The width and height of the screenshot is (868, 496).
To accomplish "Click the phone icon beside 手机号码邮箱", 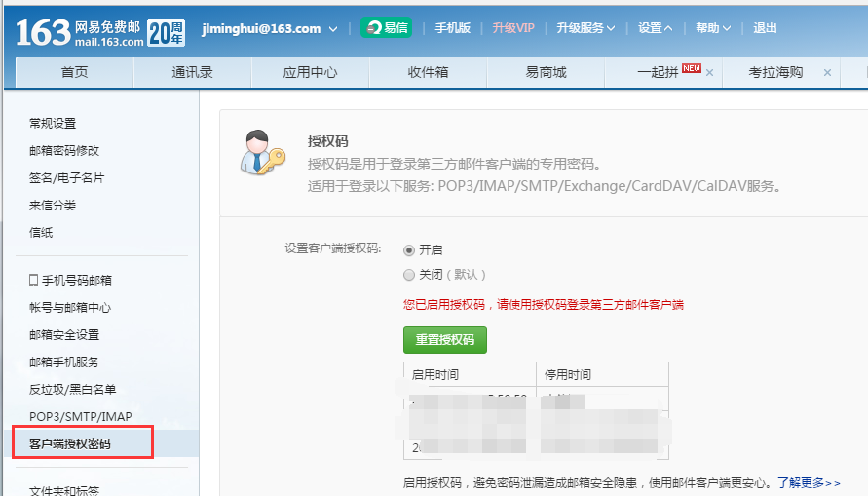I will [34, 280].
